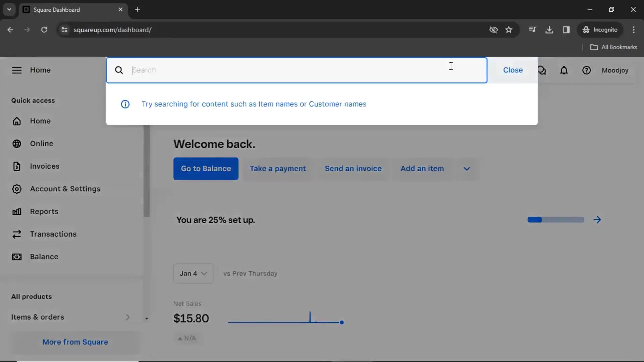Open a new browser tab
The height and width of the screenshot is (362, 644).
pos(137,10)
